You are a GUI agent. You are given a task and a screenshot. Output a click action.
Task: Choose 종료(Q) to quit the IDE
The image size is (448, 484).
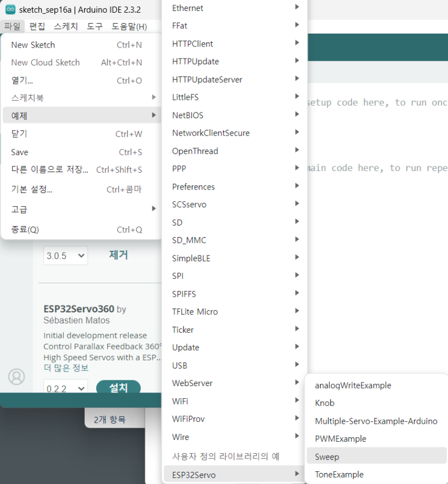coord(82,230)
